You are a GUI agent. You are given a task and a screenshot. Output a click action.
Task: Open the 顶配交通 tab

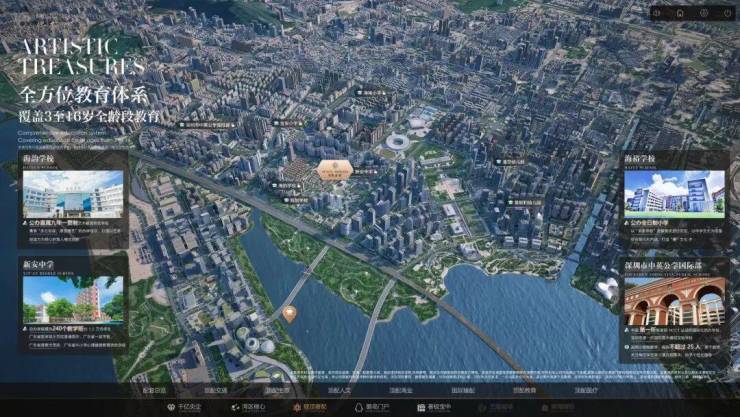215,390
